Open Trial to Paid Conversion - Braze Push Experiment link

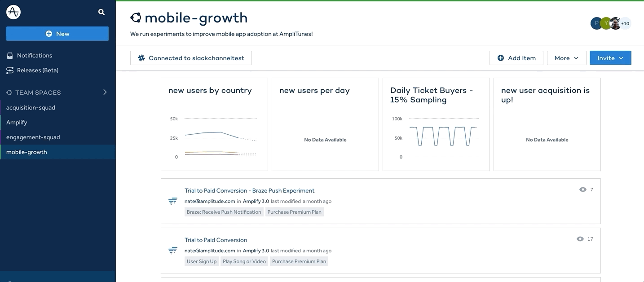tap(249, 191)
